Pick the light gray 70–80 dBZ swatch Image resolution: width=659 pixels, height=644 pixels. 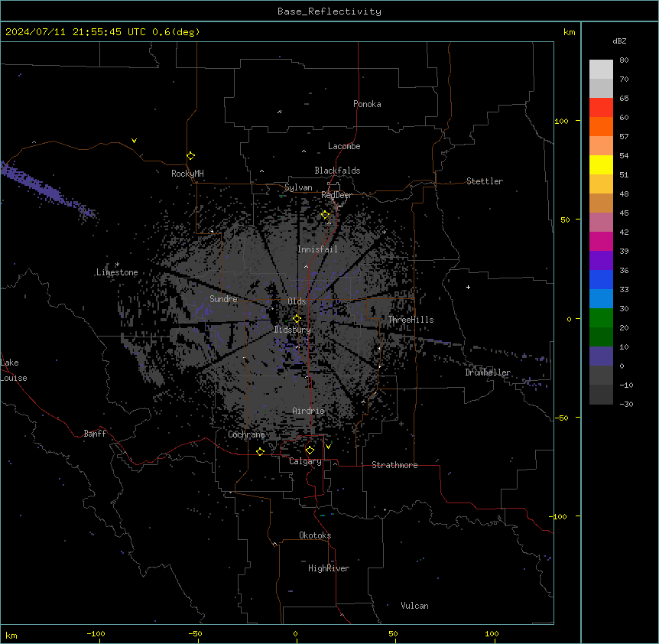click(x=601, y=69)
